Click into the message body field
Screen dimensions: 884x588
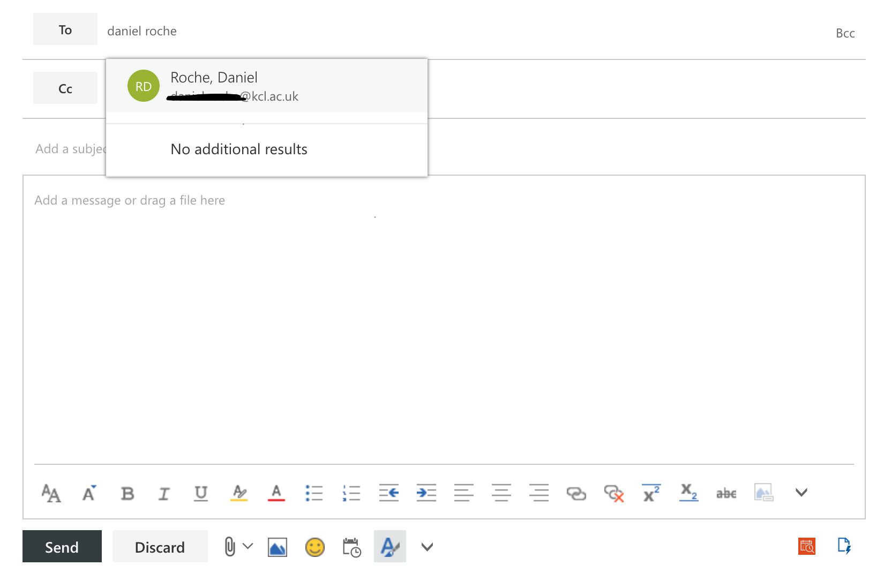click(444, 319)
